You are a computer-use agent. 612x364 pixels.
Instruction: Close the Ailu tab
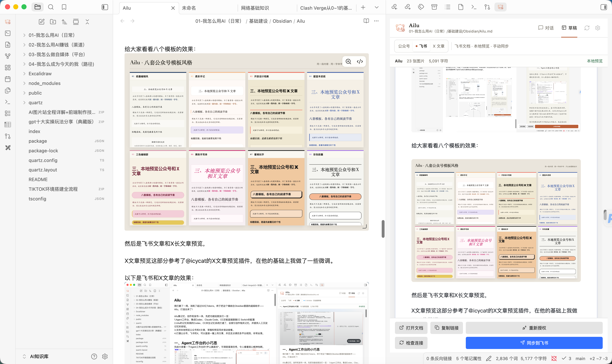(173, 8)
